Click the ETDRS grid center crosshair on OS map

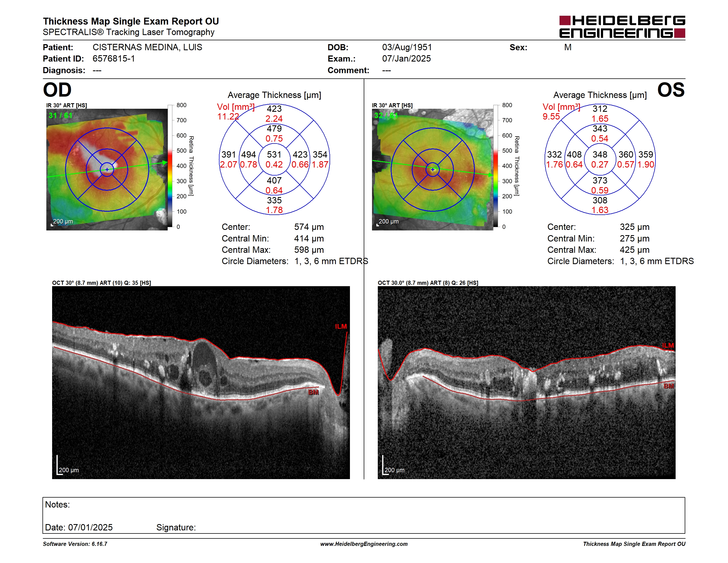433,169
